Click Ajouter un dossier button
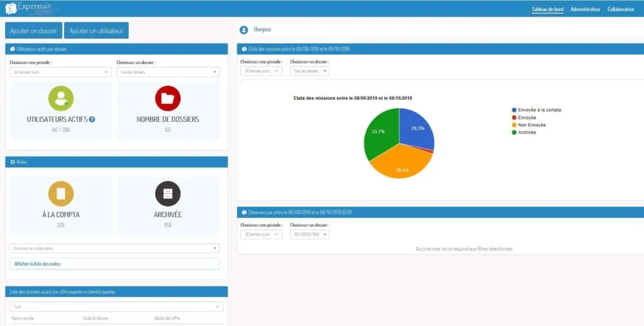 click(34, 31)
